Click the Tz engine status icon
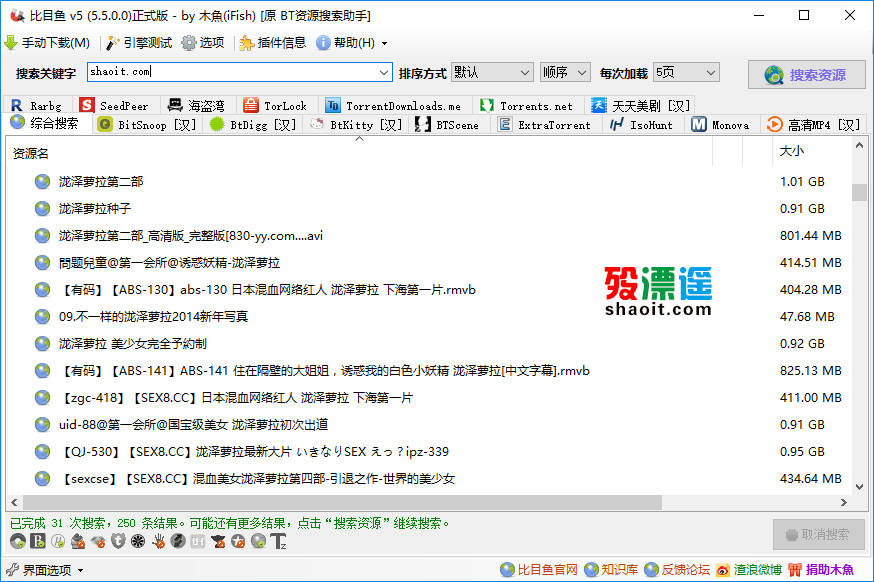The image size is (874, 582). 278,541
